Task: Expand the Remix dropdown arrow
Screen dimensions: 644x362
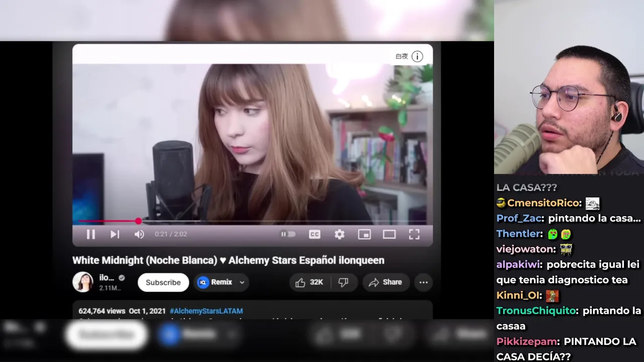Action: 242,283
